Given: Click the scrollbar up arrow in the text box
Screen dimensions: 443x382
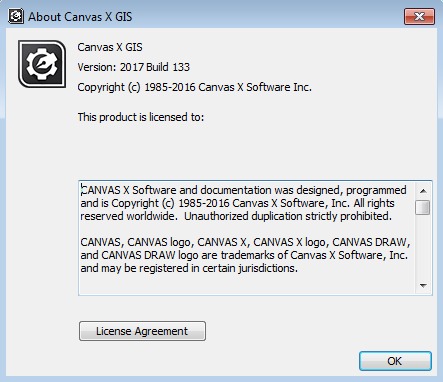Looking at the screenshot, I should tap(423, 191).
